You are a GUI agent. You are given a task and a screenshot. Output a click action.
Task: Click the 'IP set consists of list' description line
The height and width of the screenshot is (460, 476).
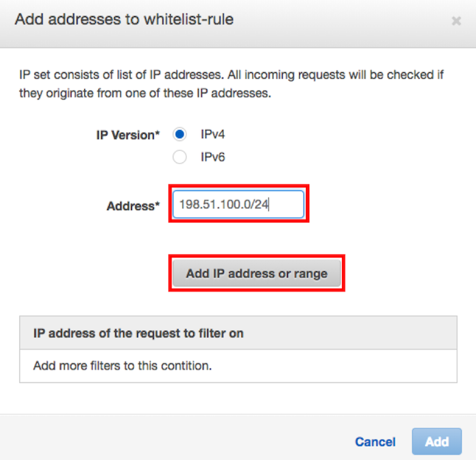(231, 74)
